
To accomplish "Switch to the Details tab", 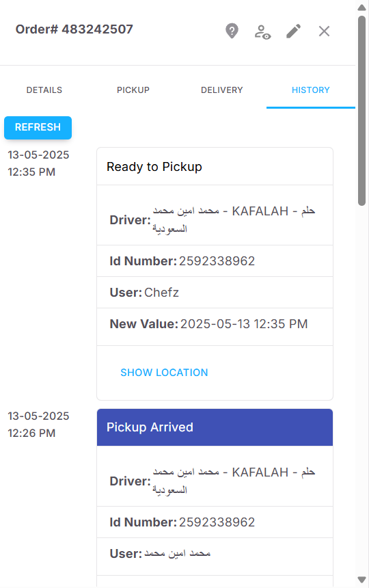I will pyautogui.click(x=44, y=90).
